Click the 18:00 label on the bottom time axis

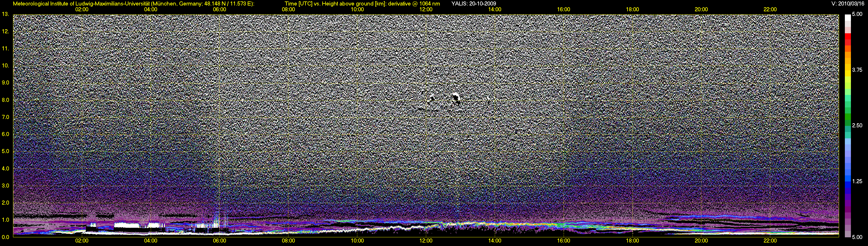click(x=632, y=241)
